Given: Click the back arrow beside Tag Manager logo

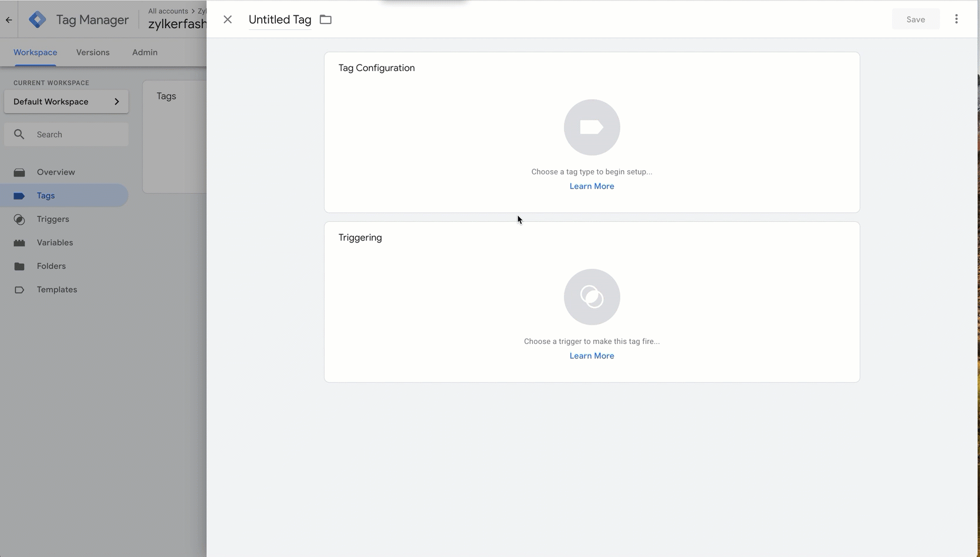Looking at the screenshot, I should 9,20.
